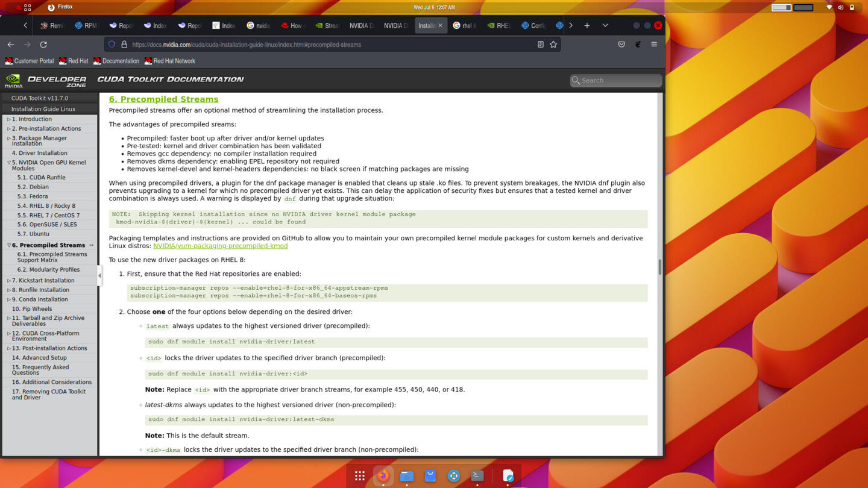Open 15. Frequently Asked Questions
The width and height of the screenshot is (868, 488).
[x=40, y=370]
